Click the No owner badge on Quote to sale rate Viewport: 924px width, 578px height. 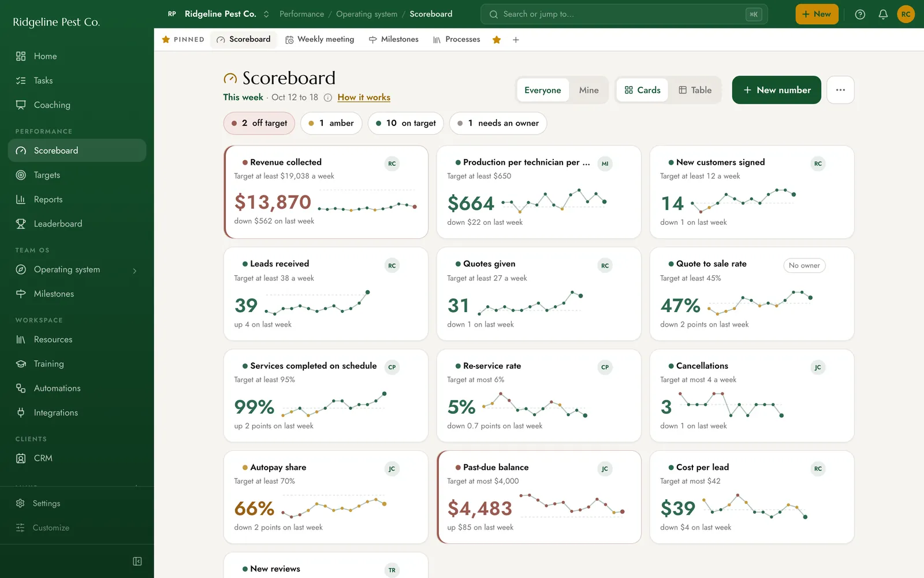804,266
